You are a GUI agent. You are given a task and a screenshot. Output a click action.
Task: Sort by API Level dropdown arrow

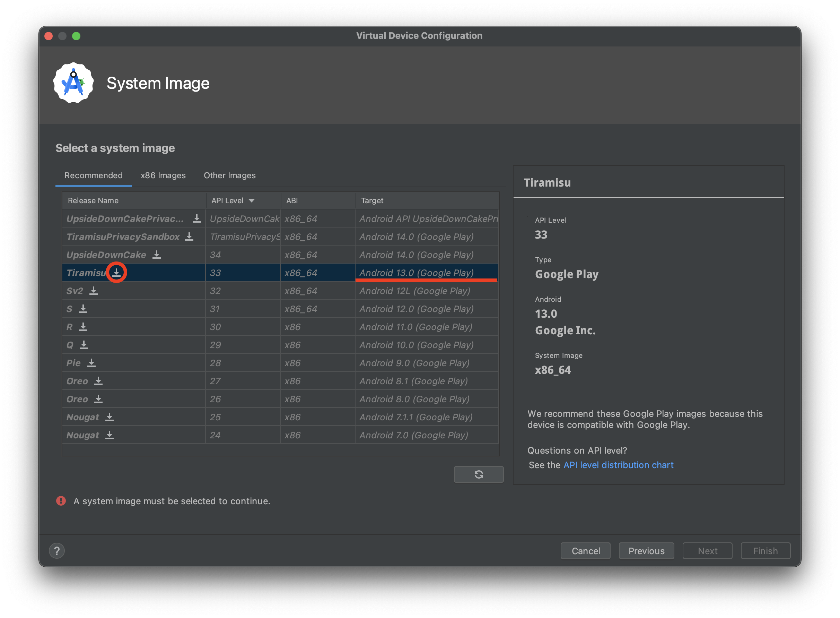252,201
